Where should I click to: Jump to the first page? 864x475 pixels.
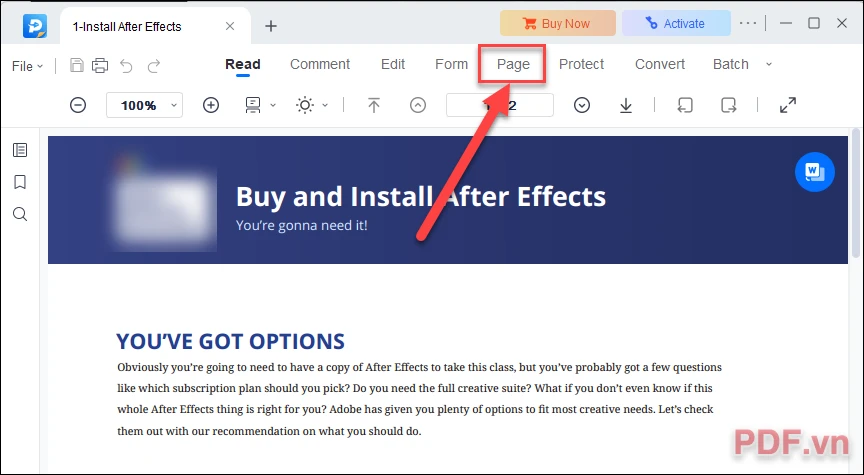[x=374, y=105]
